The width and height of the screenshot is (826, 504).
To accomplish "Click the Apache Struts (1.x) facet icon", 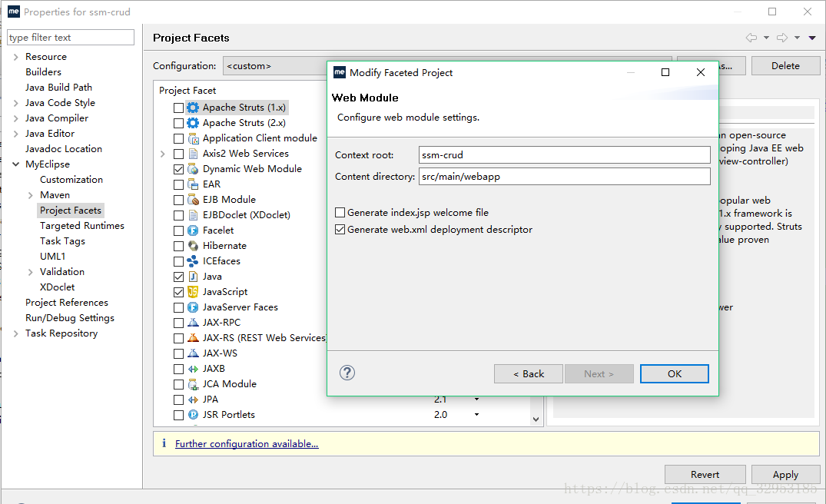I will 194,108.
